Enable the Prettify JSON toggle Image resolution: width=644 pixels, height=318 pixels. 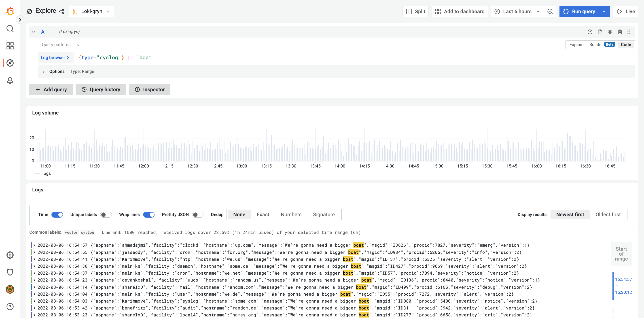click(197, 214)
